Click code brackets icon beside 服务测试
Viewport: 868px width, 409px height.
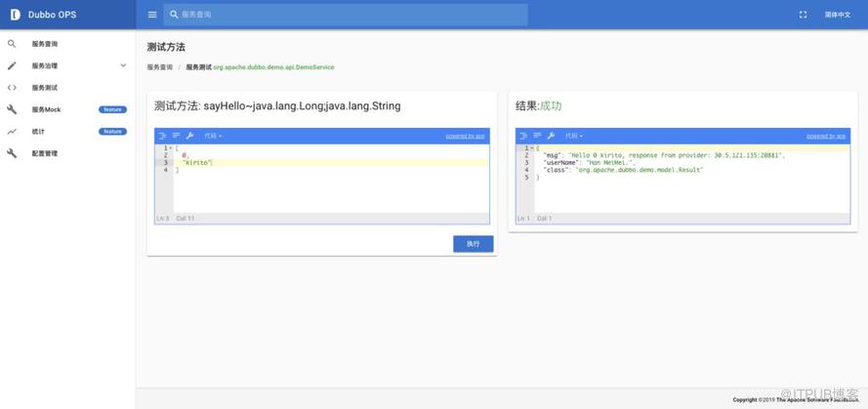(12, 88)
